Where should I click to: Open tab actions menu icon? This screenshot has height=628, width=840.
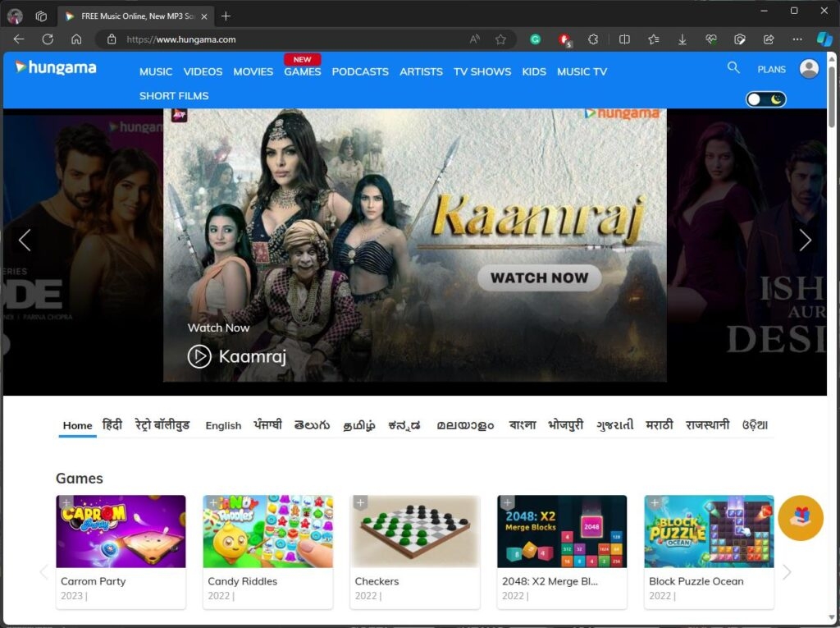[41, 16]
